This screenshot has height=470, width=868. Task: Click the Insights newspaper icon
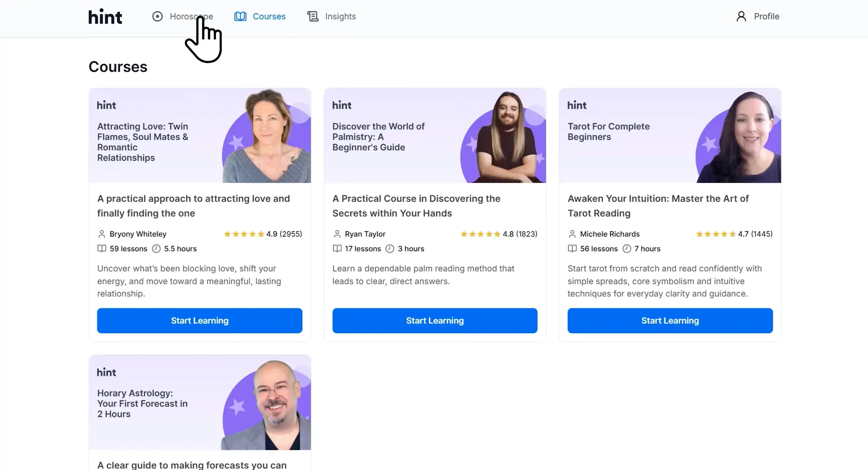click(313, 16)
